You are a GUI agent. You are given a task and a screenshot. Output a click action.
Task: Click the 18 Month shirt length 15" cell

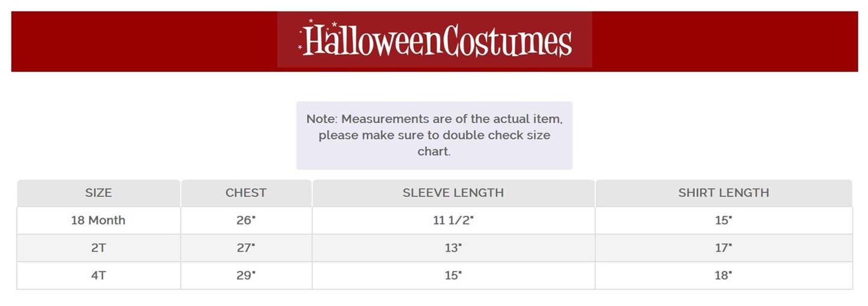point(723,220)
